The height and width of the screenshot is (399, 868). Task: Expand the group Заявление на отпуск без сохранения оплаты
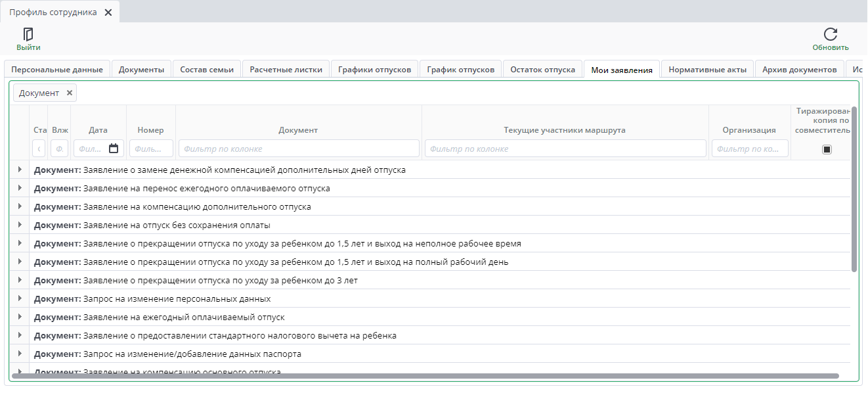click(x=20, y=225)
